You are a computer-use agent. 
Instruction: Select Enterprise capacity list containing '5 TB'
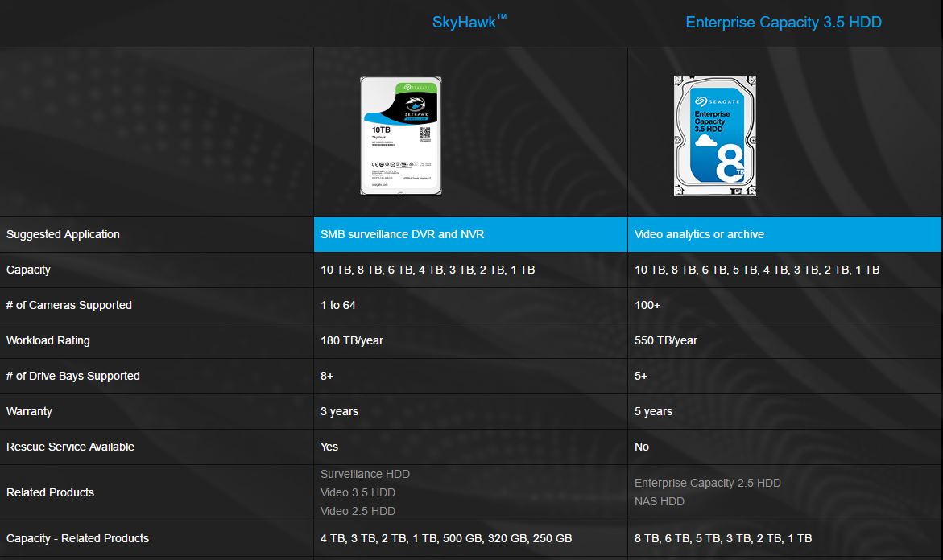point(756,270)
